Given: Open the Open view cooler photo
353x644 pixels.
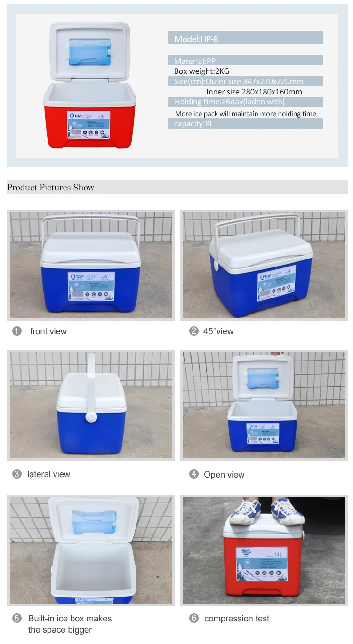Looking at the screenshot, I should [264, 405].
